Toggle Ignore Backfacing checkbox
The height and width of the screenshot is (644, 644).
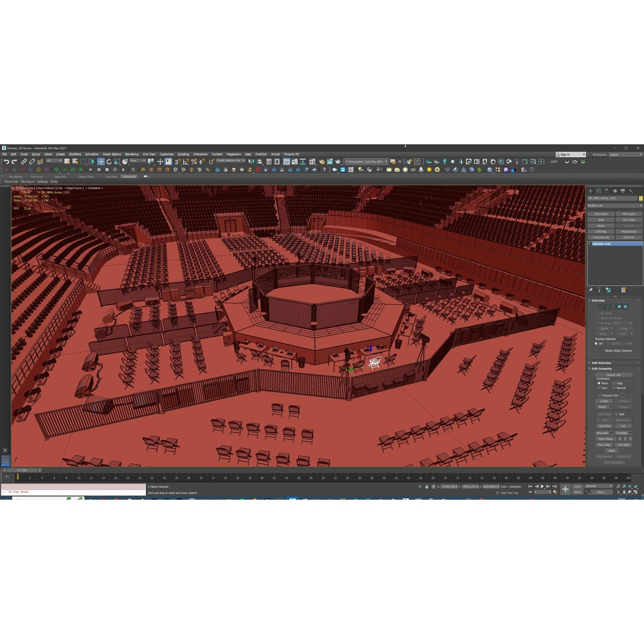pyautogui.click(x=598, y=318)
